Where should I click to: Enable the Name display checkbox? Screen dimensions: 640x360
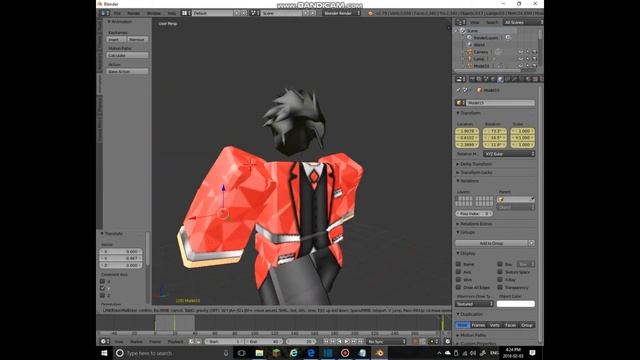click(x=458, y=264)
